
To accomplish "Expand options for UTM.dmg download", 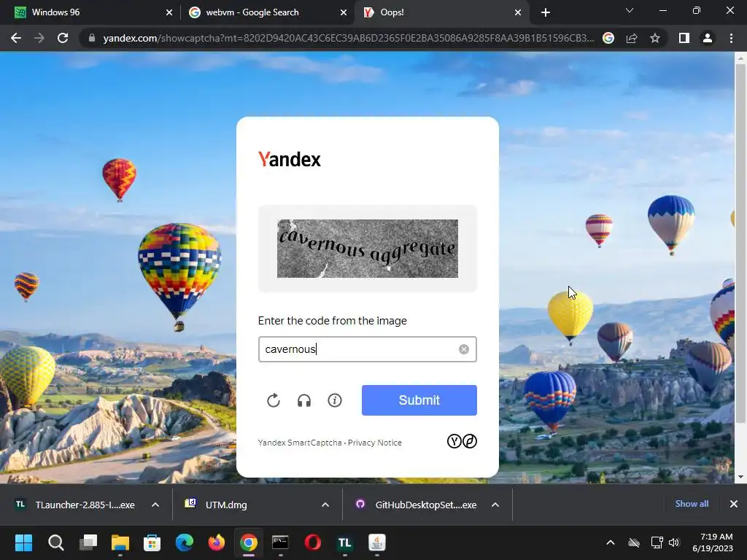I will click(x=325, y=505).
